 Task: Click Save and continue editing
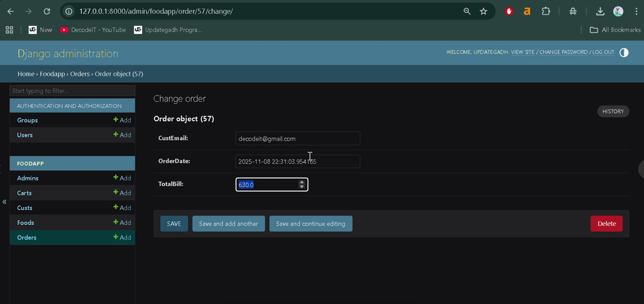click(311, 224)
